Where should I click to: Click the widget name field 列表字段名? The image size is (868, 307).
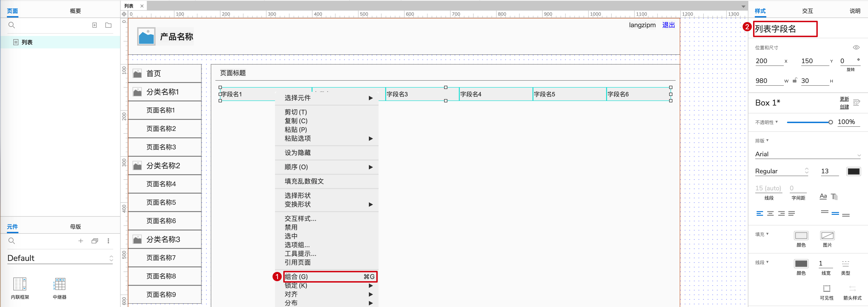785,29
